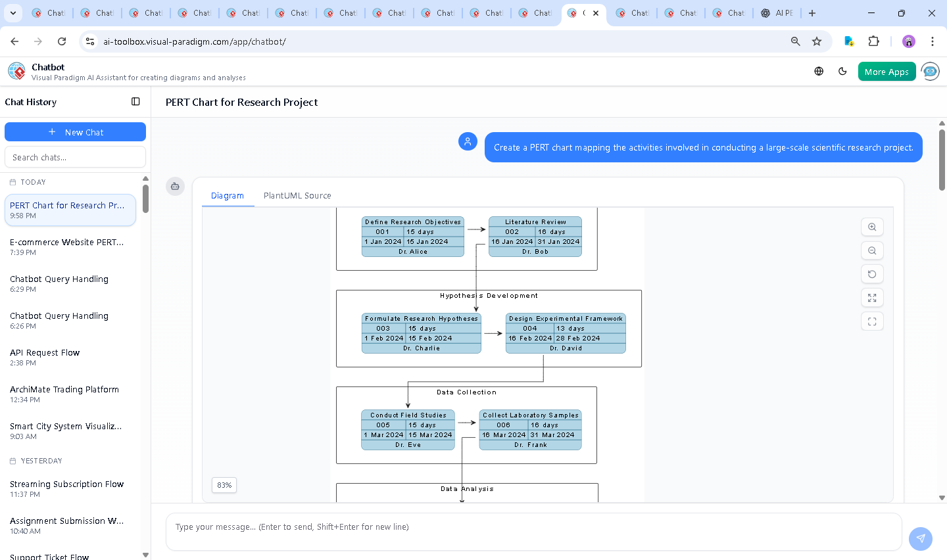Image resolution: width=947 pixels, height=560 pixels.
Task: Click the 83% zoom level indicator
Action: pyautogui.click(x=224, y=485)
